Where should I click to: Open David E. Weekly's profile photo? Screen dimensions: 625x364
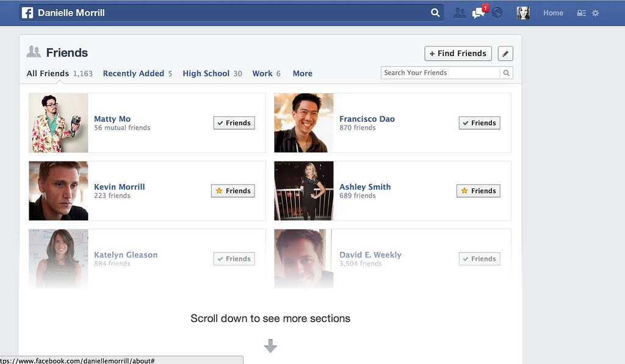pyautogui.click(x=304, y=259)
